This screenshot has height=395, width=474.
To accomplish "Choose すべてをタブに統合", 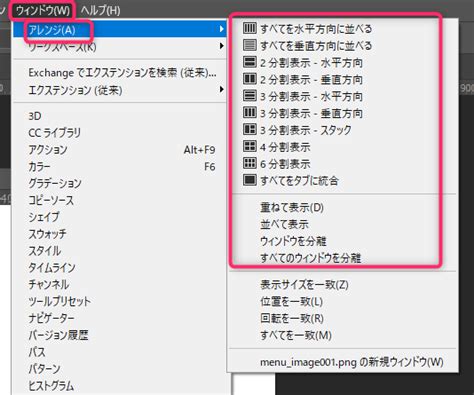I will click(299, 181).
